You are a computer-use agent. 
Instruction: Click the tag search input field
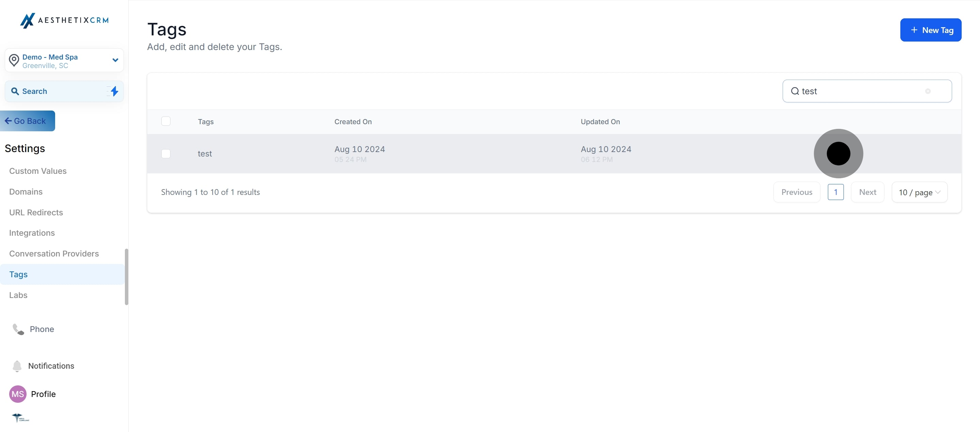[x=860, y=91]
